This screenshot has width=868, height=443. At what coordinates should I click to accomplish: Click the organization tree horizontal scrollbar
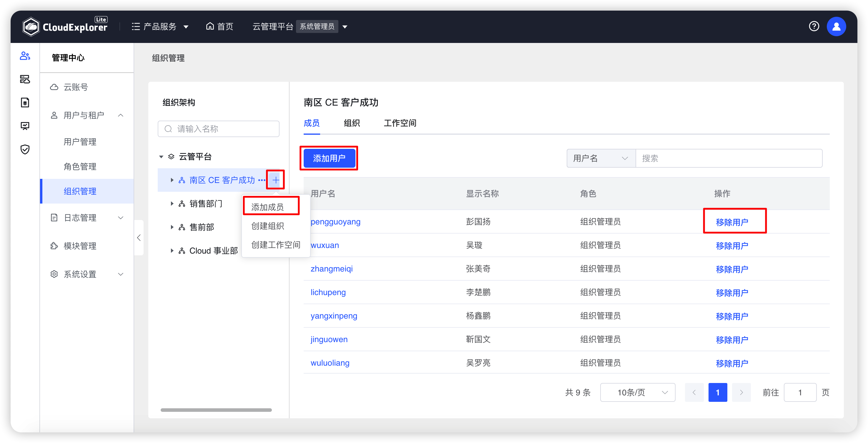tap(216, 410)
